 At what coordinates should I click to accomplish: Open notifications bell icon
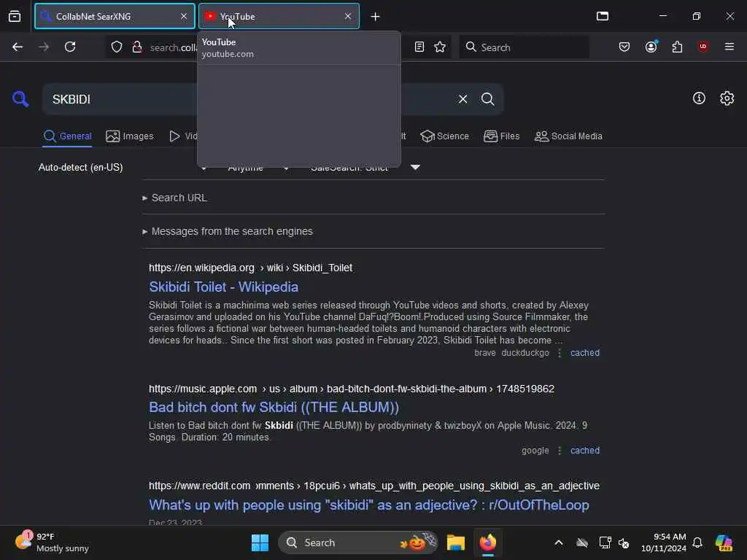697,542
